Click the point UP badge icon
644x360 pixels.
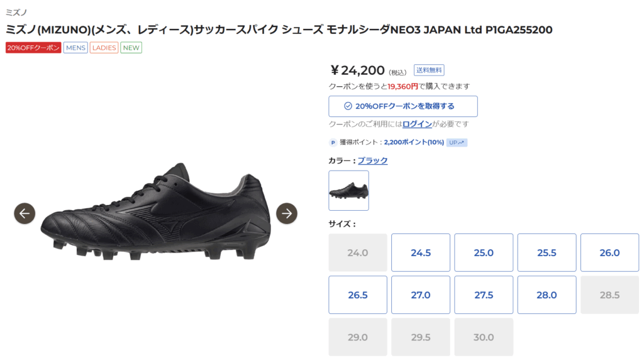(x=457, y=143)
